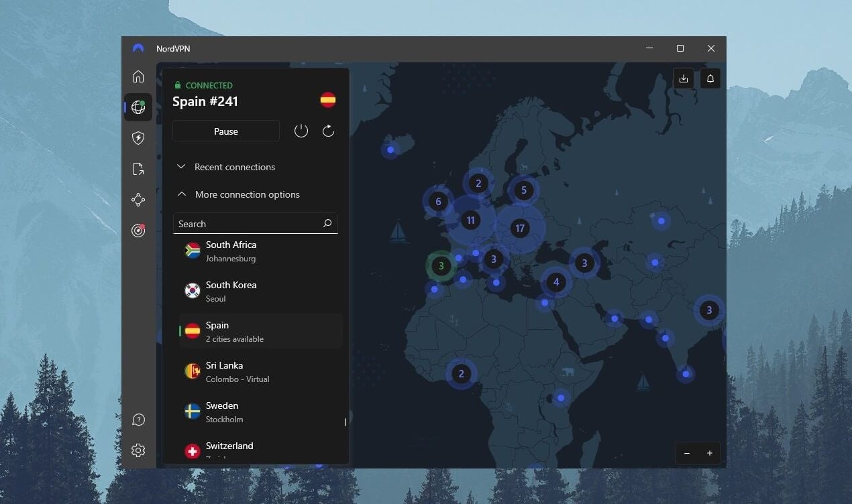Screen dimensions: 852x504
Task: Click the search magnifier icon
Action: click(x=327, y=223)
